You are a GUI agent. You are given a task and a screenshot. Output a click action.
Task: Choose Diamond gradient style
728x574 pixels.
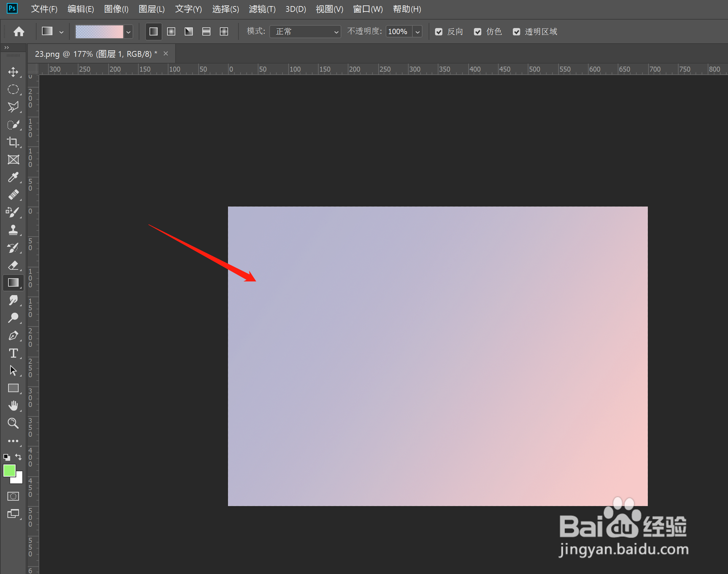(224, 31)
